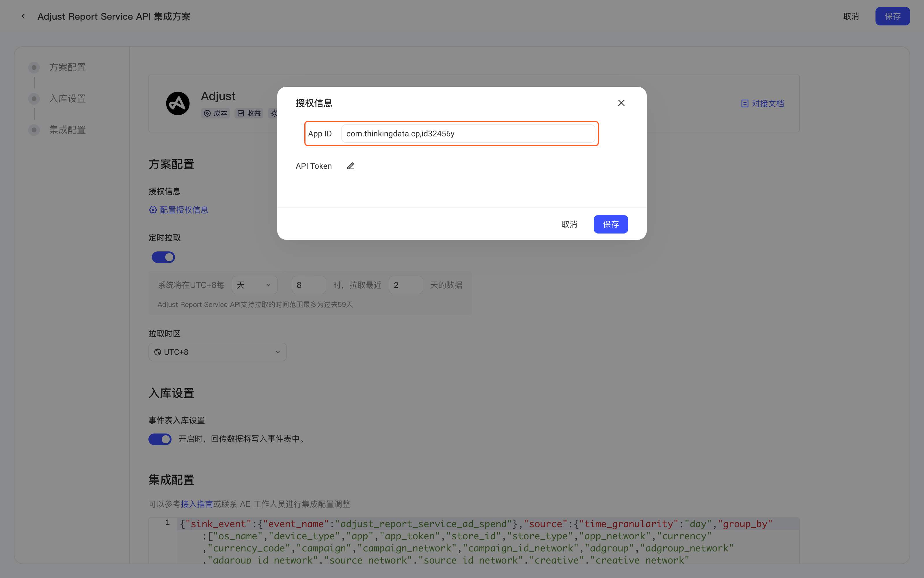Image resolution: width=924 pixels, height=578 pixels.
Task: Go to 方案配置 step in sidebar
Action: 57,68
